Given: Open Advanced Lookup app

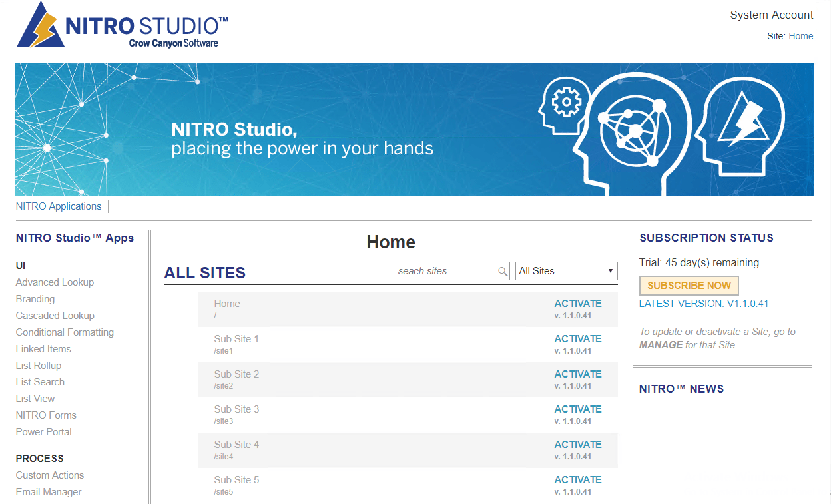Looking at the screenshot, I should pyautogui.click(x=55, y=282).
